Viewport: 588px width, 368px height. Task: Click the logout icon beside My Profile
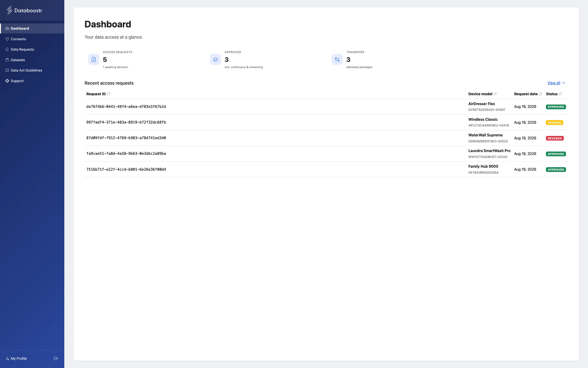(x=56, y=358)
